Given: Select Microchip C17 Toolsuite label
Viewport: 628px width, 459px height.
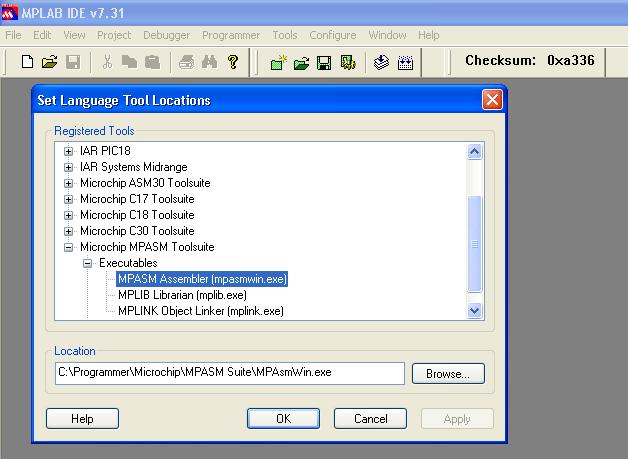Looking at the screenshot, I should [x=137, y=199].
